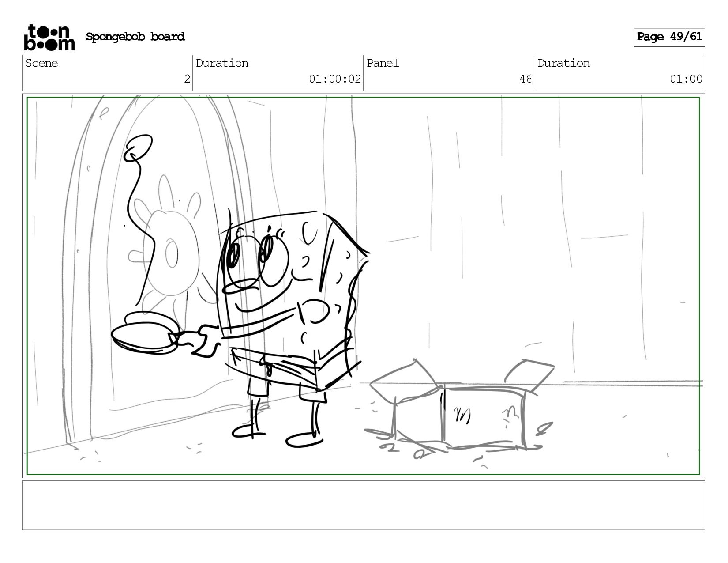Click the Toon Boom logo
This screenshot has height=563, width=728.
click(49, 38)
